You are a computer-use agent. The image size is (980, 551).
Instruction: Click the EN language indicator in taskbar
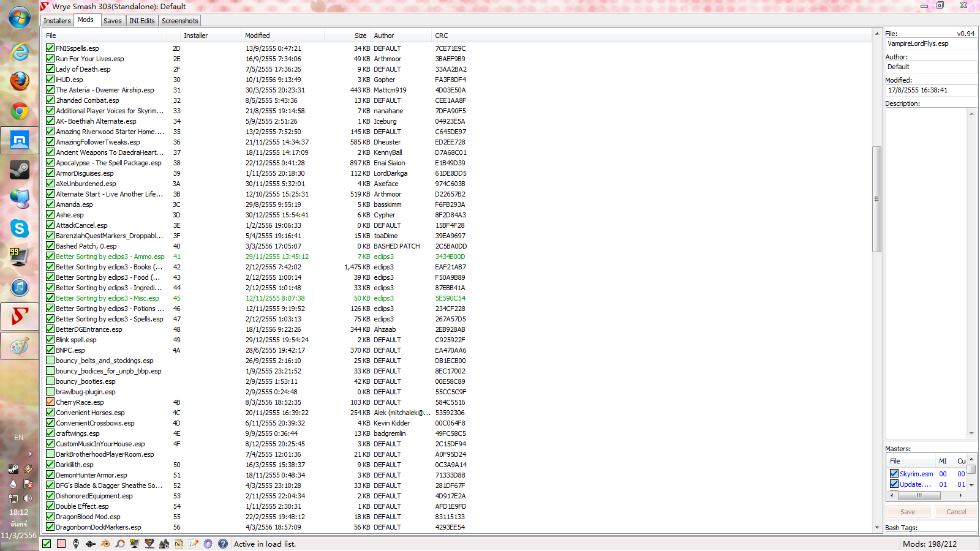[x=19, y=438]
